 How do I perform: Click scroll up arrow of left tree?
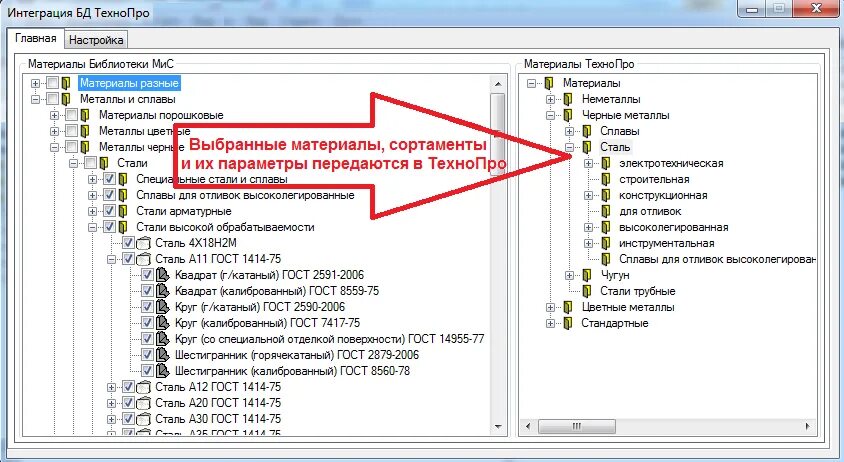[498, 84]
